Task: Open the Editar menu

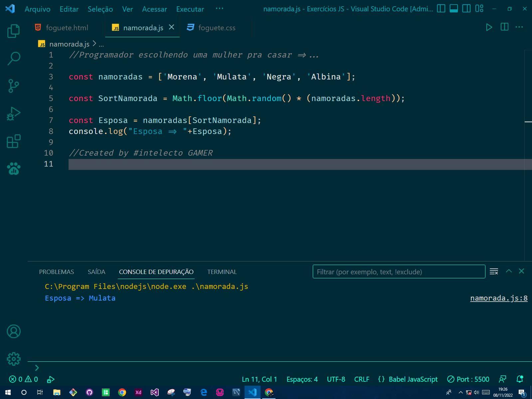Action: [69, 9]
